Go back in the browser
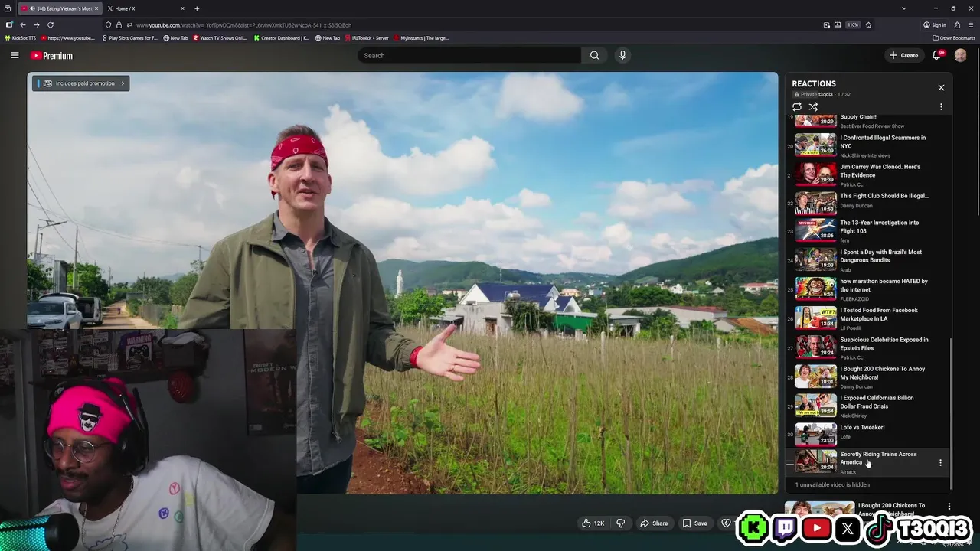 pyautogui.click(x=22, y=24)
